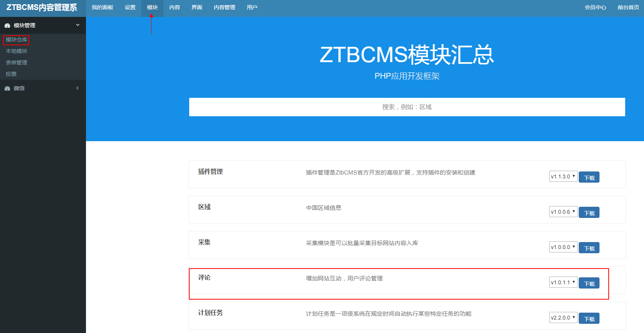Click the 增加网站互动，用户评论管理 description

pyautogui.click(x=344, y=279)
